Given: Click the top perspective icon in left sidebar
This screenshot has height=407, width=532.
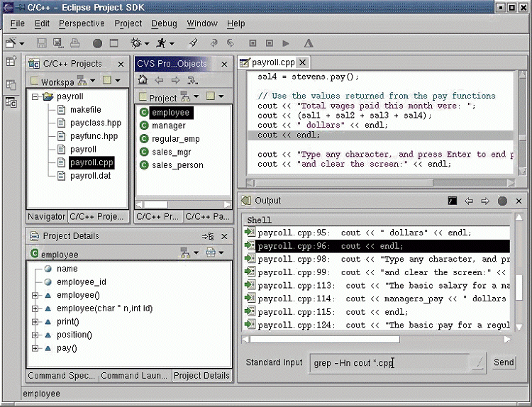Looking at the screenshot, I should 11,61.
